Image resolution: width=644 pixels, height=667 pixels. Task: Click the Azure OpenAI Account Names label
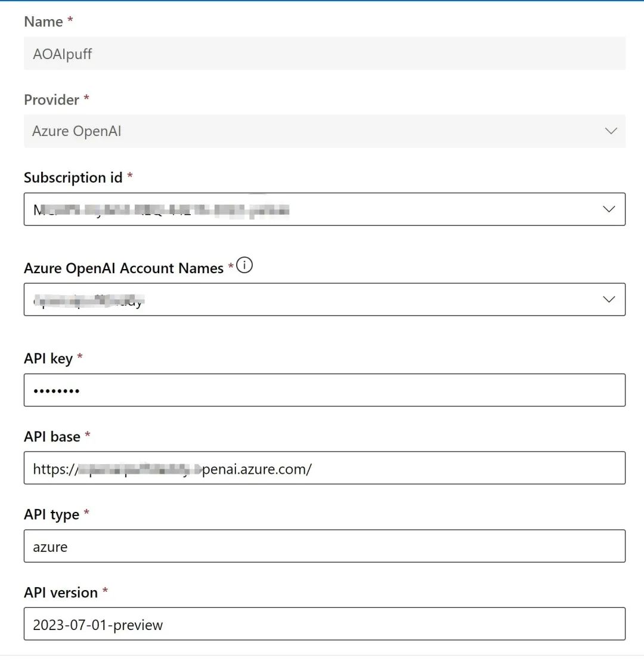click(x=123, y=268)
